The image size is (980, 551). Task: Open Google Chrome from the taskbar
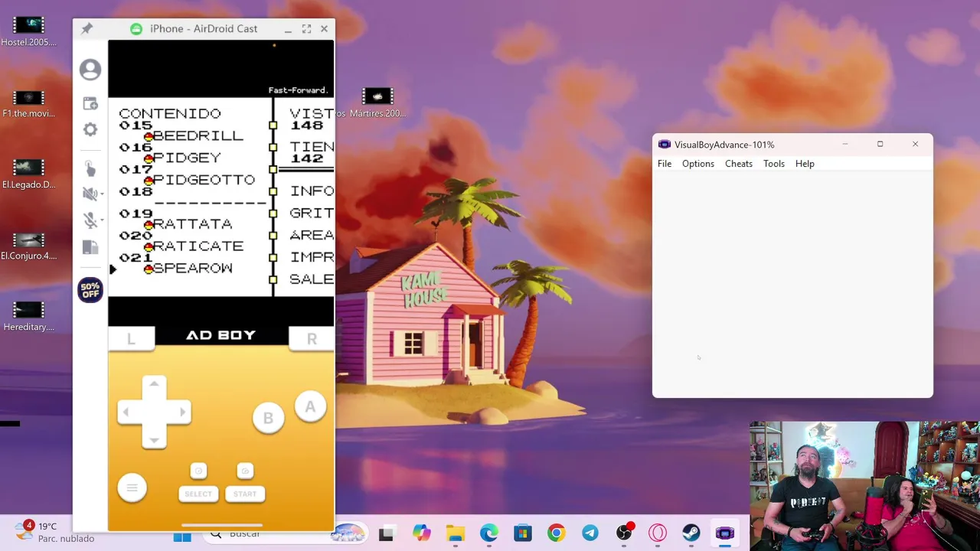557,533
